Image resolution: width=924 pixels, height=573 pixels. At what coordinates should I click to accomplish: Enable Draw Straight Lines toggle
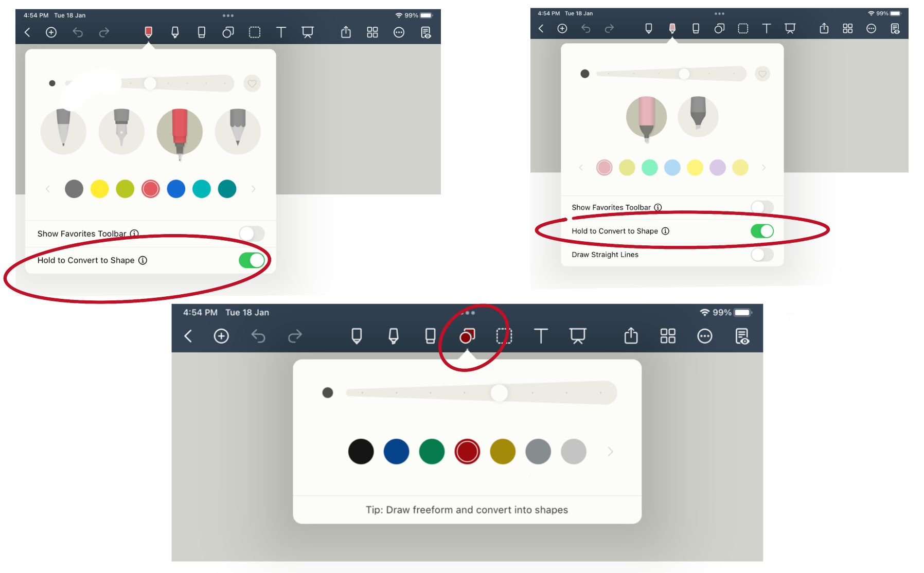point(762,255)
